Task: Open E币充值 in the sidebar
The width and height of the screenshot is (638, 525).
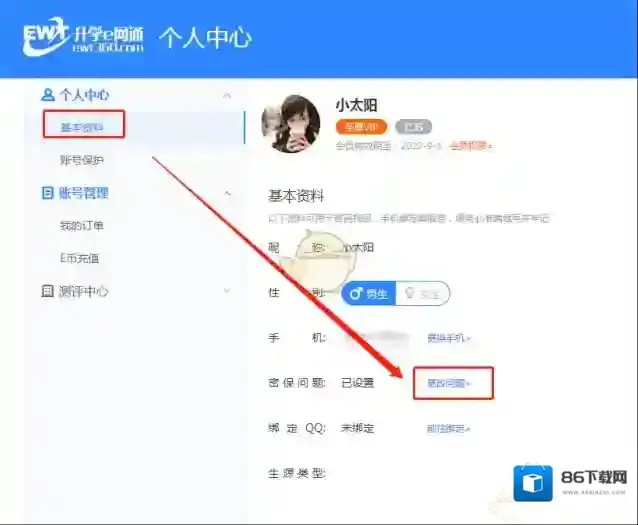Action: tap(80, 258)
